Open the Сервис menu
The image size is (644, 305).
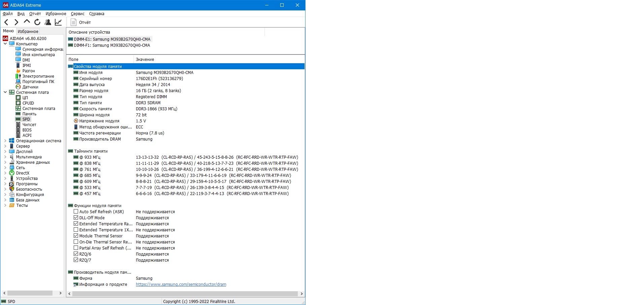78,14
